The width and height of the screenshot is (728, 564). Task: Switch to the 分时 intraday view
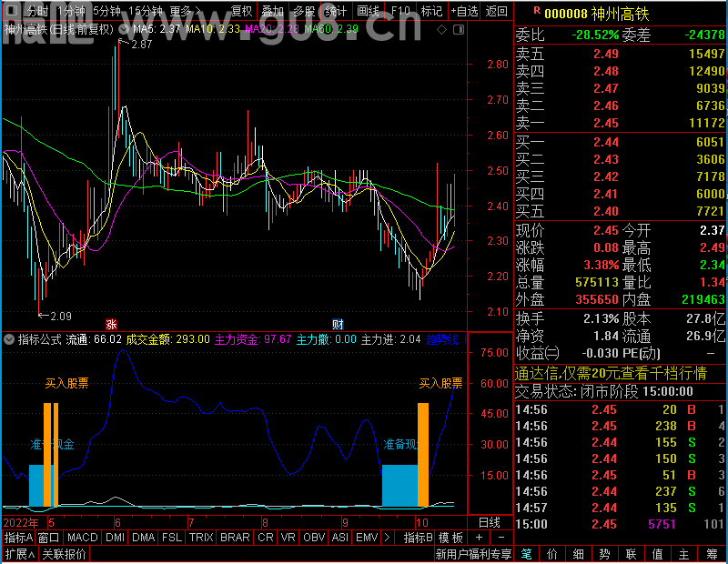(x=37, y=11)
